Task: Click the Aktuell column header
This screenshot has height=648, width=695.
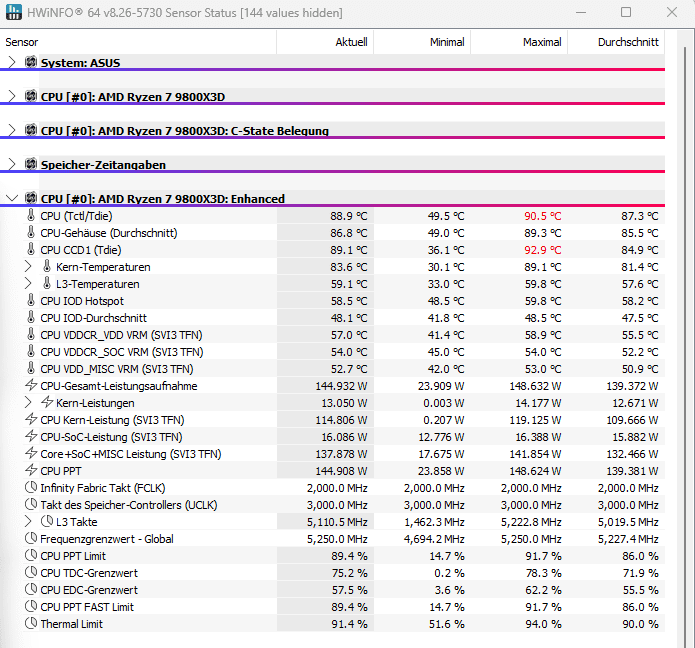Action: (x=325, y=42)
